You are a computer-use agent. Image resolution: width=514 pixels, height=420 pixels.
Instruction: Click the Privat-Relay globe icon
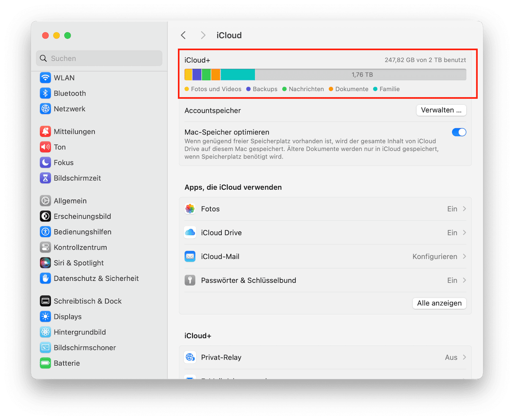190,357
